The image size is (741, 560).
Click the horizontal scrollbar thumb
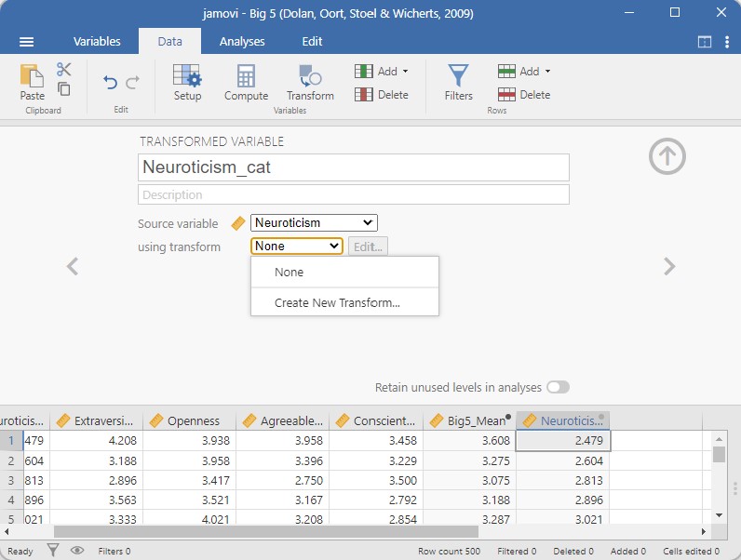(x=266, y=532)
